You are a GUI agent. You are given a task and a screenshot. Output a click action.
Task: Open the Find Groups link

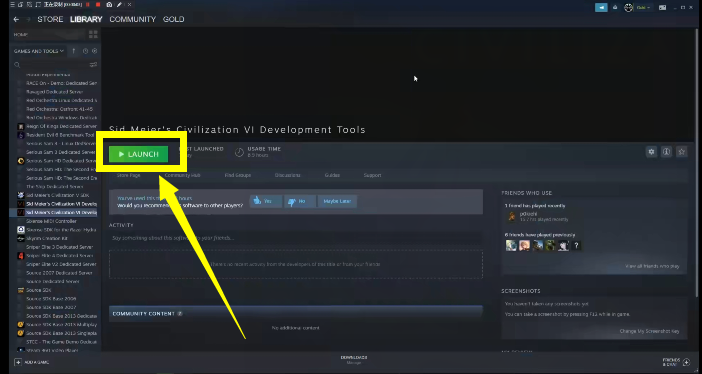[x=238, y=175]
